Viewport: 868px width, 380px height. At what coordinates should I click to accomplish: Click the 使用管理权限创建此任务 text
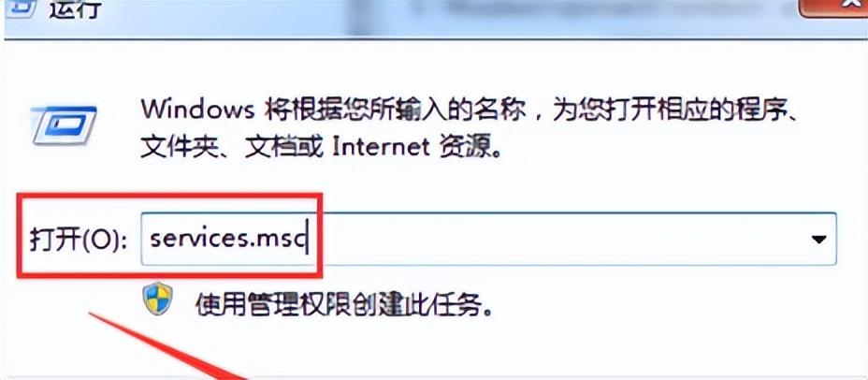pyautogui.click(x=343, y=303)
